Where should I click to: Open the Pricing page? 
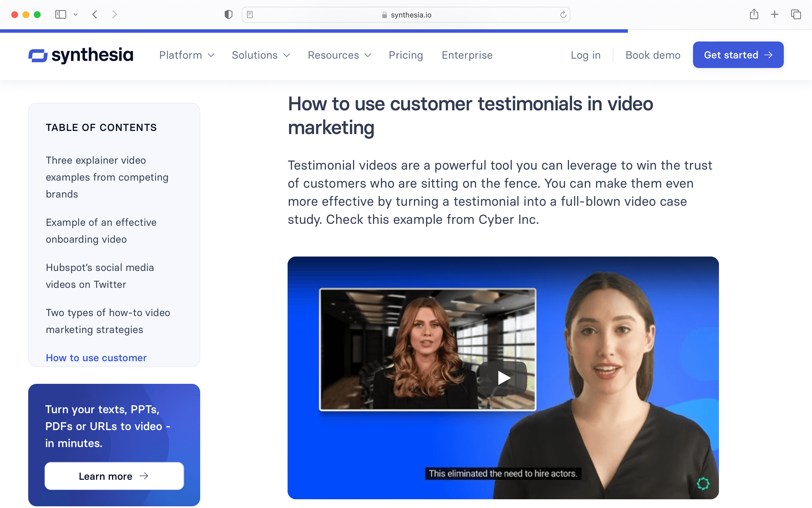406,55
